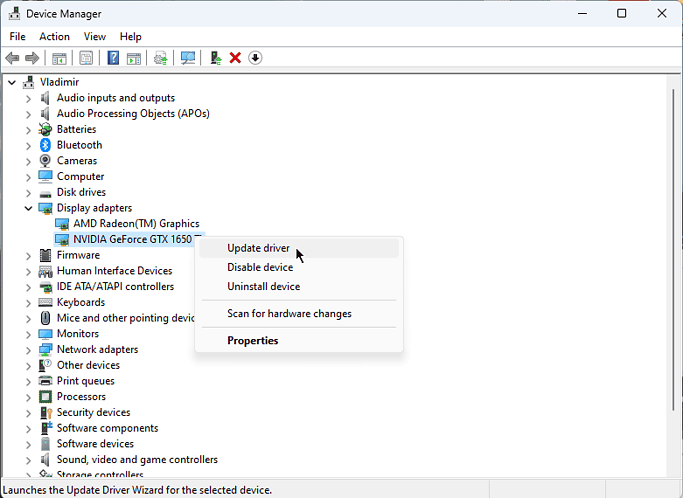The width and height of the screenshot is (683, 498).
Task: Click the AMD Radeon(TM) Graphics device
Action: [136, 224]
